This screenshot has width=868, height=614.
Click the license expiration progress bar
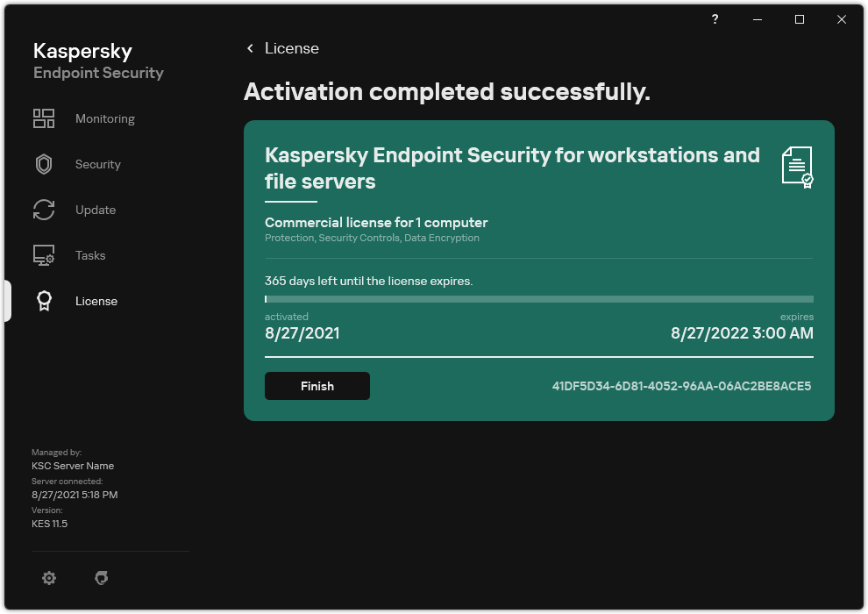point(539,299)
